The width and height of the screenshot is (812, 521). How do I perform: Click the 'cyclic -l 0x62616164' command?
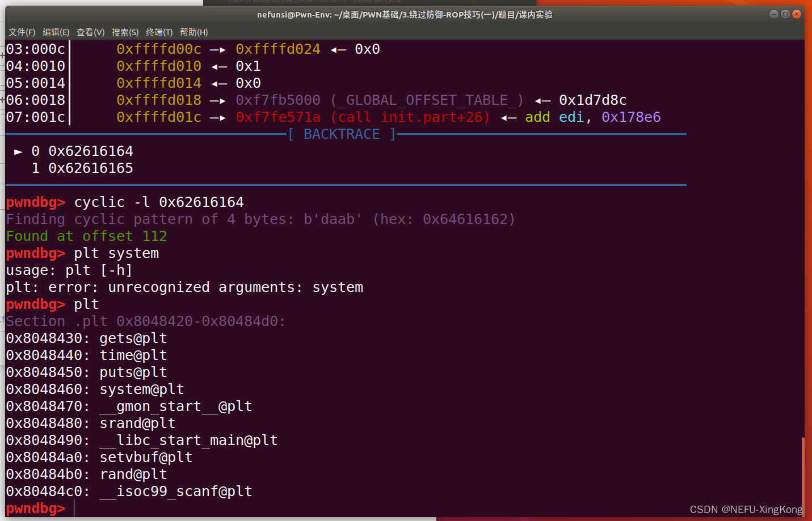159,202
